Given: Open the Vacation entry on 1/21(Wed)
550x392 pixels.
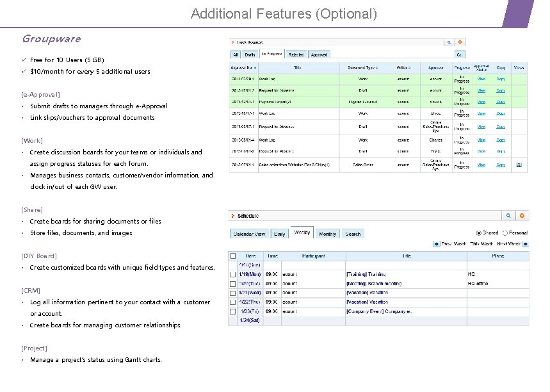Looking at the screenshot, I should coord(368,293).
